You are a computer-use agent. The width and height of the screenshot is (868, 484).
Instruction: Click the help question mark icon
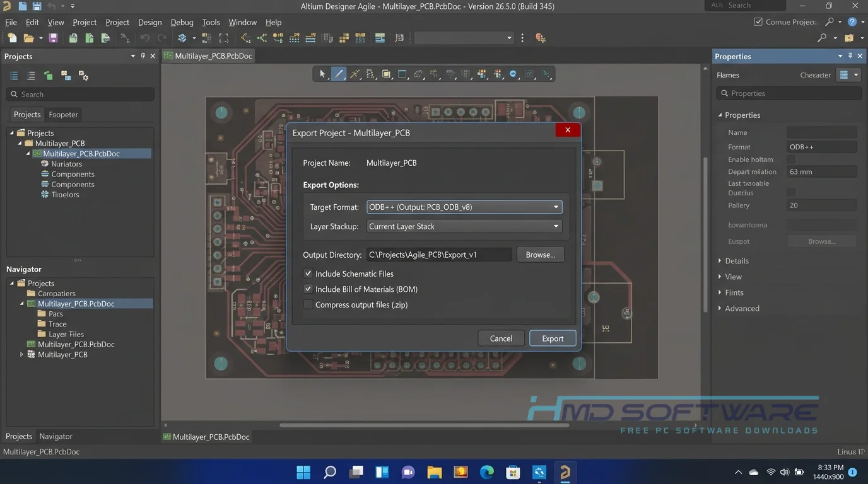852,22
